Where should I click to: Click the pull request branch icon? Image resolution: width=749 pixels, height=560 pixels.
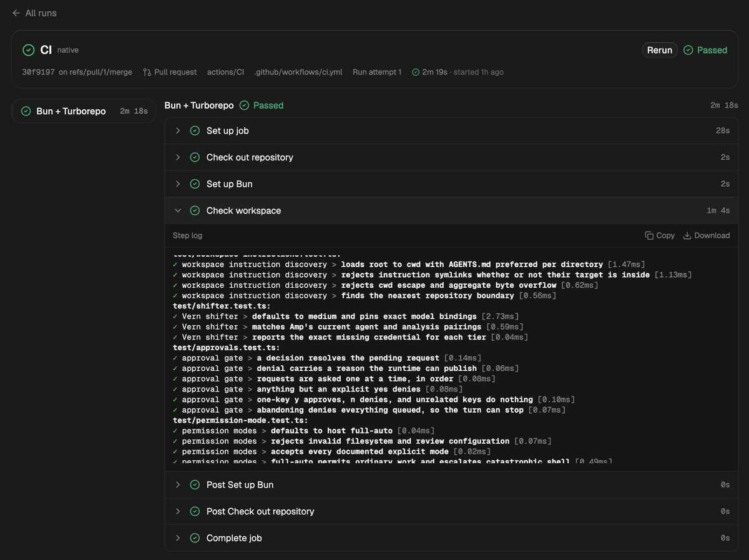point(147,72)
